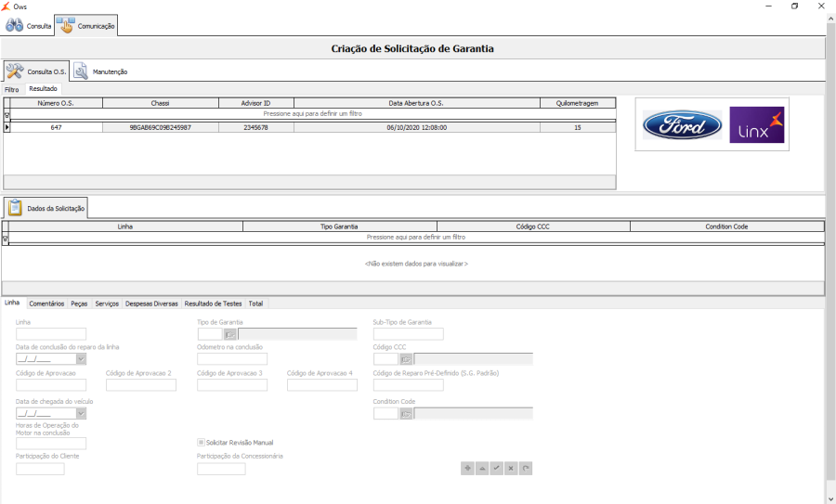Open Tipo de Garantia lookup hand button
This screenshot has width=836, height=504.
tap(229, 334)
